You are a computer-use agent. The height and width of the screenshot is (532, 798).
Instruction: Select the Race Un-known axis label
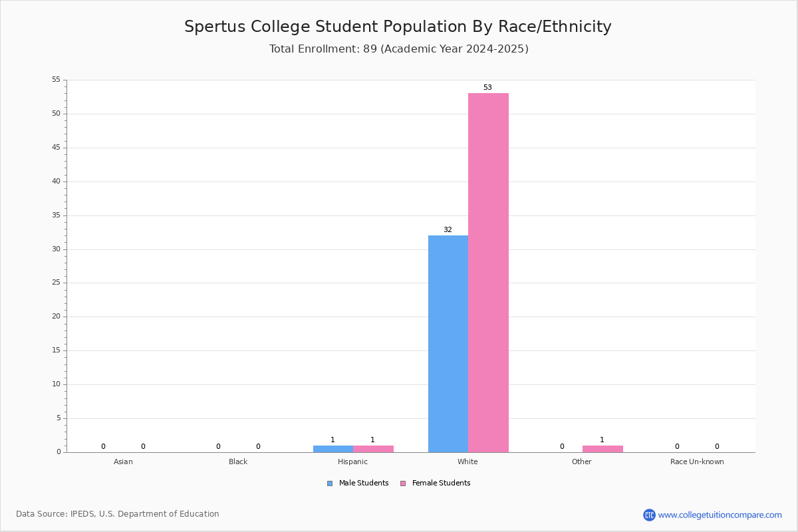[697, 462]
